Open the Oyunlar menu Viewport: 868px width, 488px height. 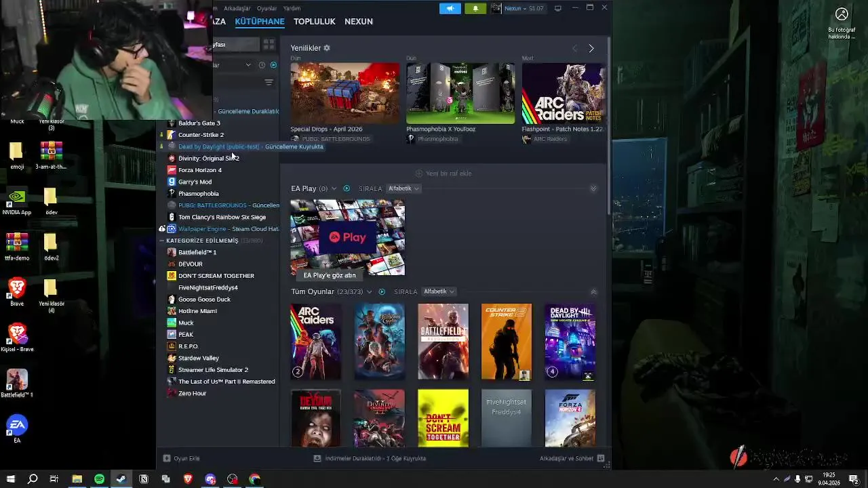point(267,8)
